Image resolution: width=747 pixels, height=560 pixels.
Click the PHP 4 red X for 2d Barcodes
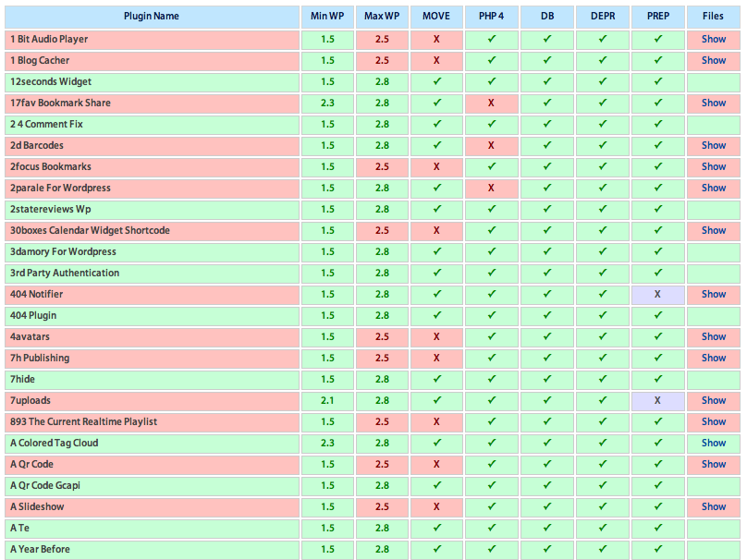491,145
